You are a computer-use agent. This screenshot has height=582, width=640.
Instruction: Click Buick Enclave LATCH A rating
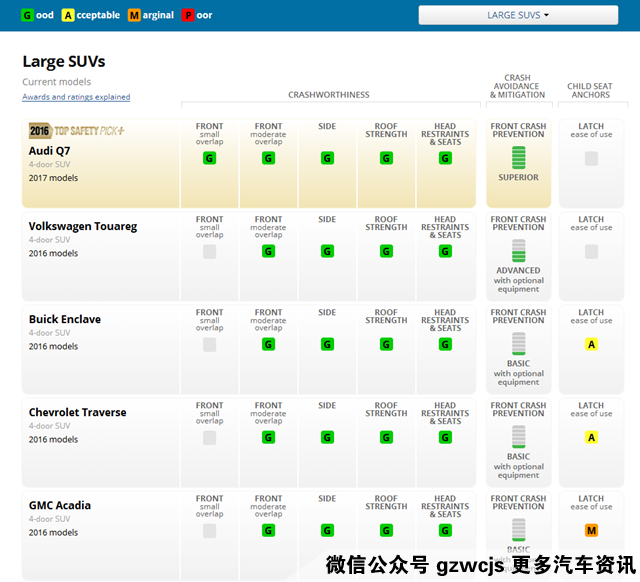click(591, 344)
